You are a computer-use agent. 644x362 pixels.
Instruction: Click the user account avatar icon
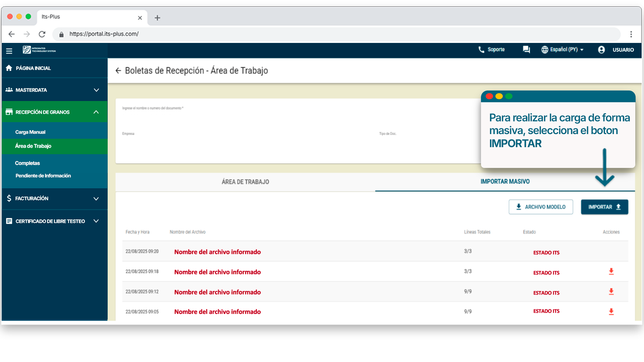601,50
